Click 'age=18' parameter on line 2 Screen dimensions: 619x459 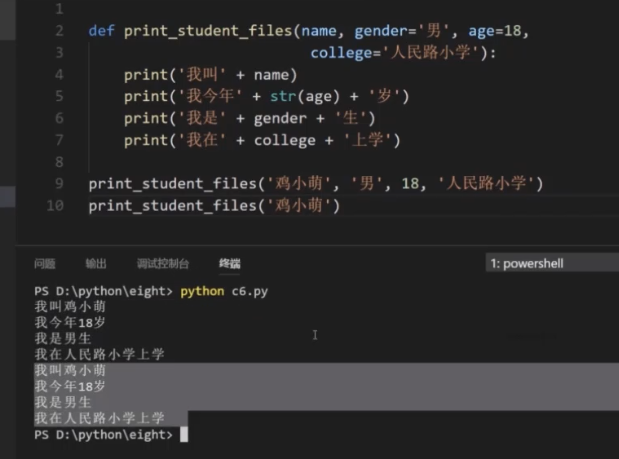click(x=495, y=31)
